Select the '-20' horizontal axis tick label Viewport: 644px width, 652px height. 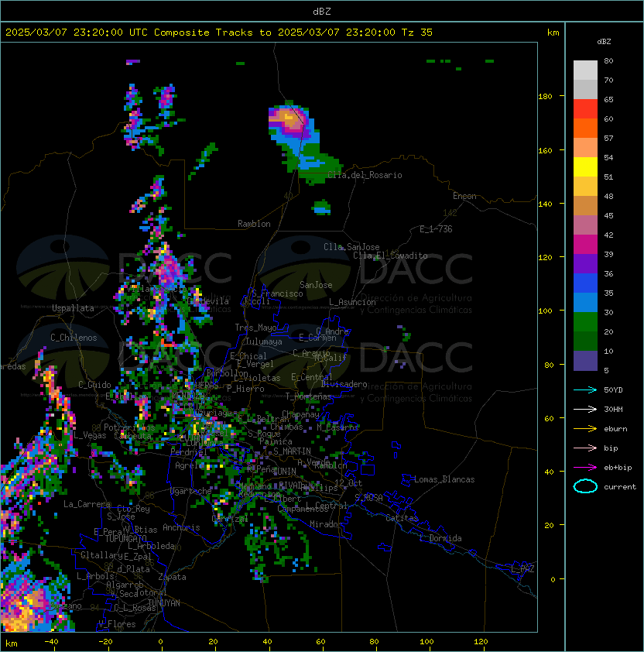105,642
